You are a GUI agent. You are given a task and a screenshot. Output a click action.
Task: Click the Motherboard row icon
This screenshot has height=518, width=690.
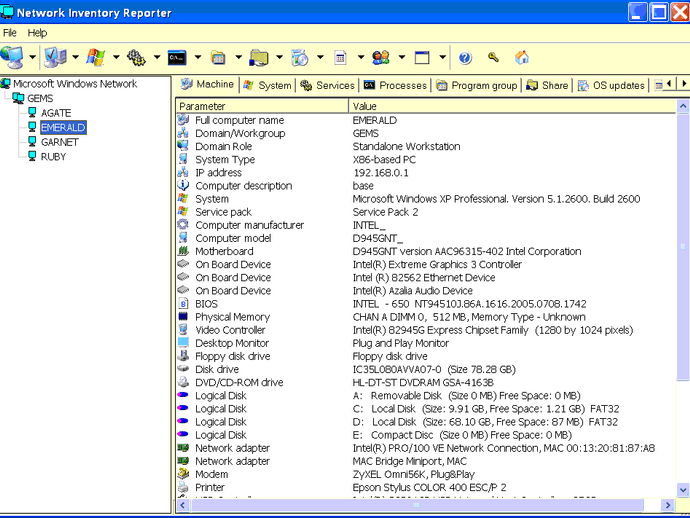point(183,251)
